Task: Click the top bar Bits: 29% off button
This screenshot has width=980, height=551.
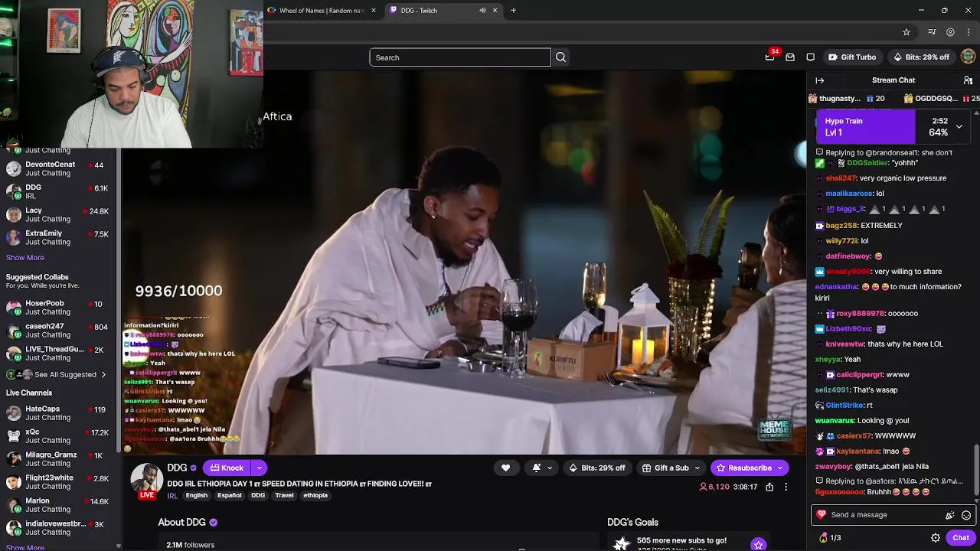Action: 921,57
